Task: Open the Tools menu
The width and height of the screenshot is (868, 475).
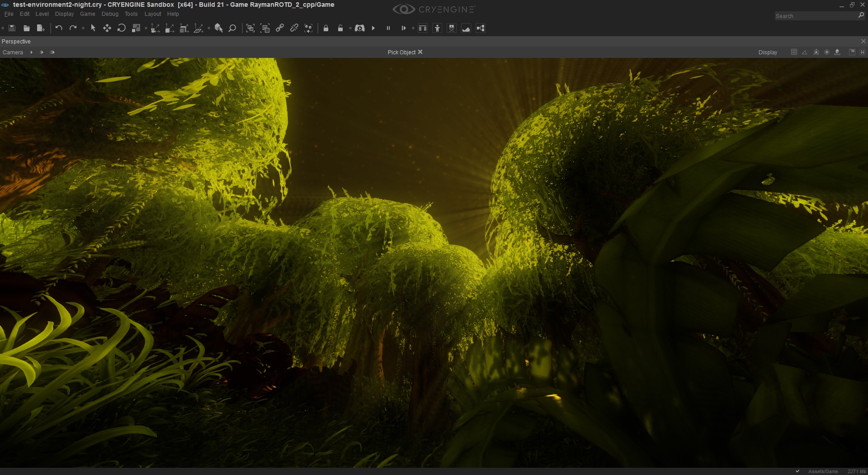Action: (x=131, y=14)
